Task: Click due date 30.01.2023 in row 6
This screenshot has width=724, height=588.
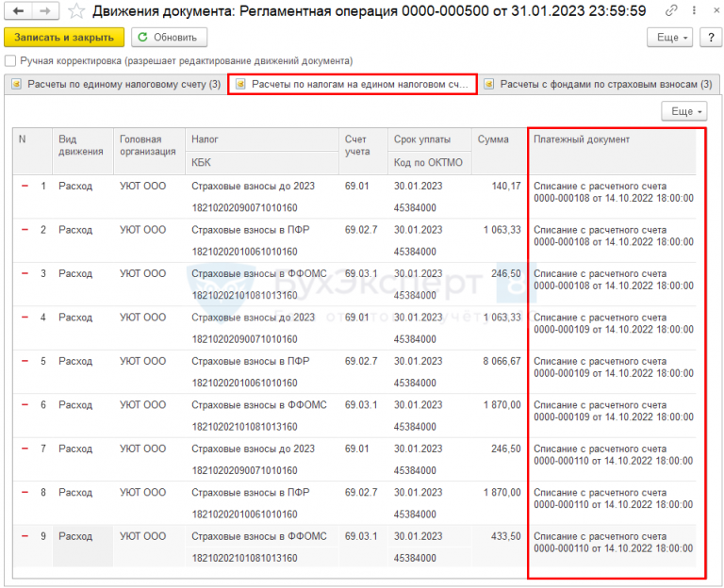Action: pyautogui.click(x=418, y=405)
